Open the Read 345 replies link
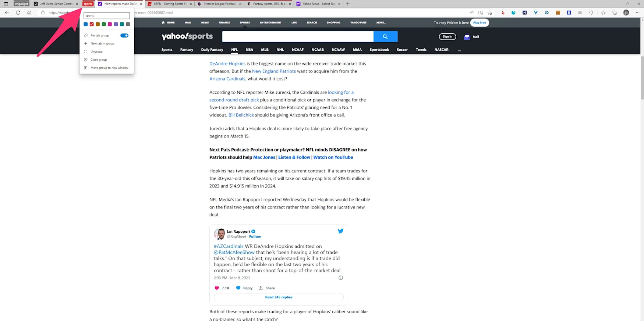 (x=279, y=297)
